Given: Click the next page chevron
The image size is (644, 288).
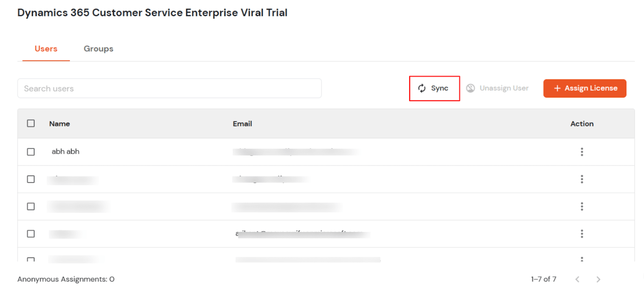Looking at the screenshot, I should pyautogui.click(x=598, y=279).
